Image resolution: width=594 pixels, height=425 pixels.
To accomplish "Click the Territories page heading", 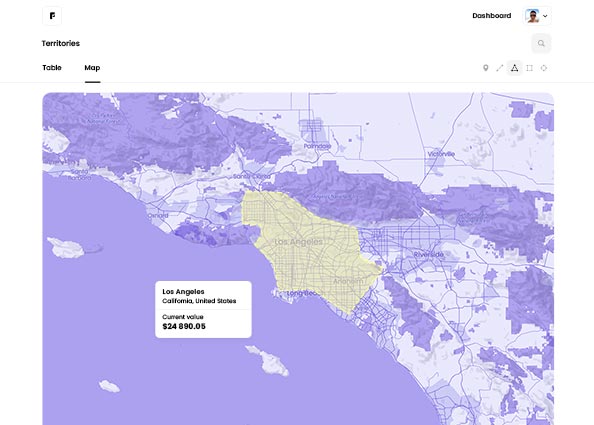I will pyautogui.click(x=61, y=44).
